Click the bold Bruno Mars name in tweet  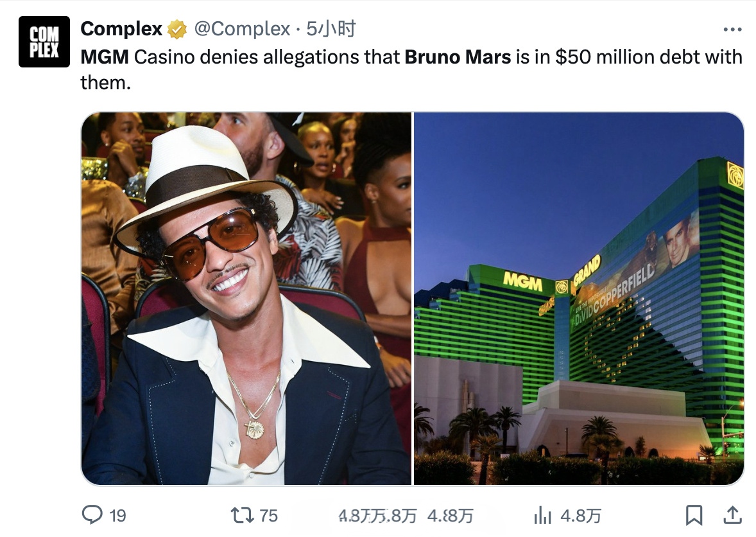pyautogui.click(x=458, y=57)
